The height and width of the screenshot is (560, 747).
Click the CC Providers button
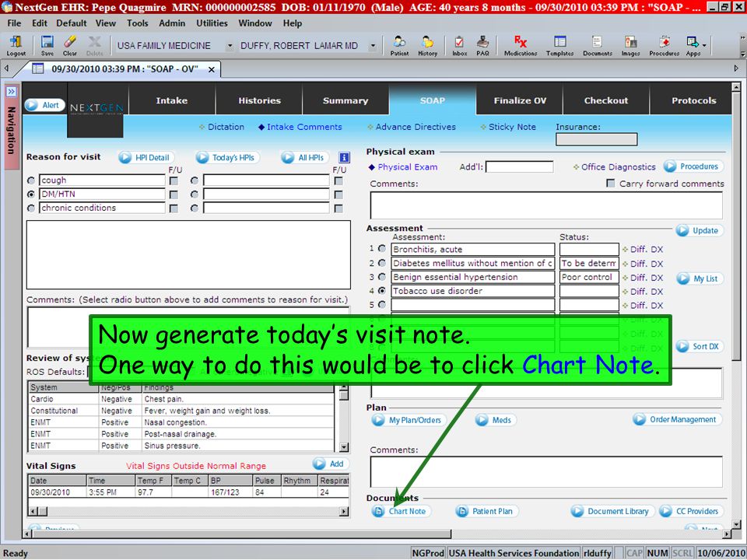(x=691, y=512)
